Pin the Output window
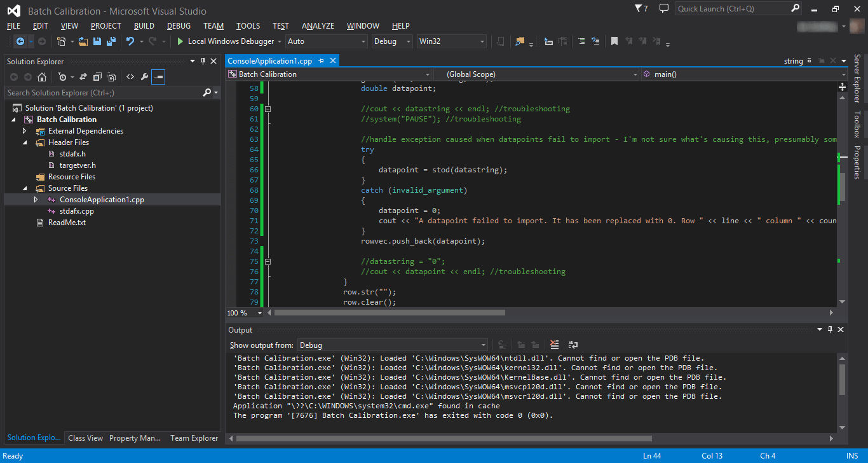This screenshot has height=463, width=868. pyautogui.click(x=829, y=329)
